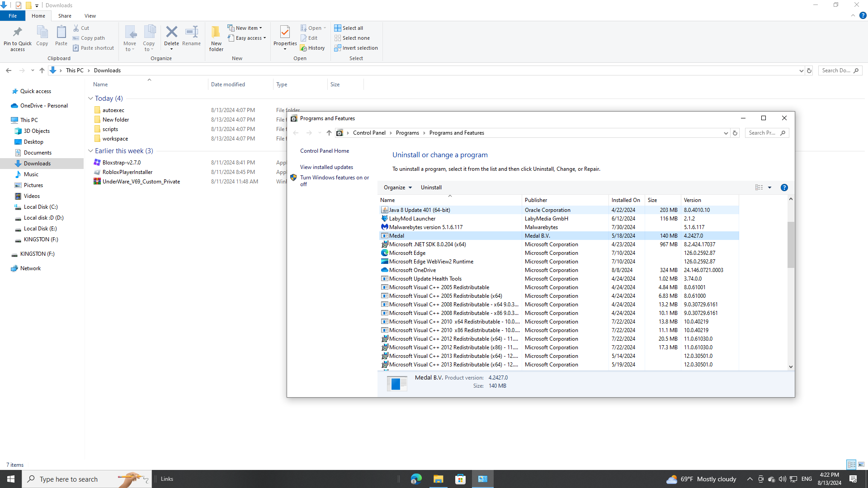Collapse the Today group
Viewport: 868px width, 488px height.
click(90, 99)
